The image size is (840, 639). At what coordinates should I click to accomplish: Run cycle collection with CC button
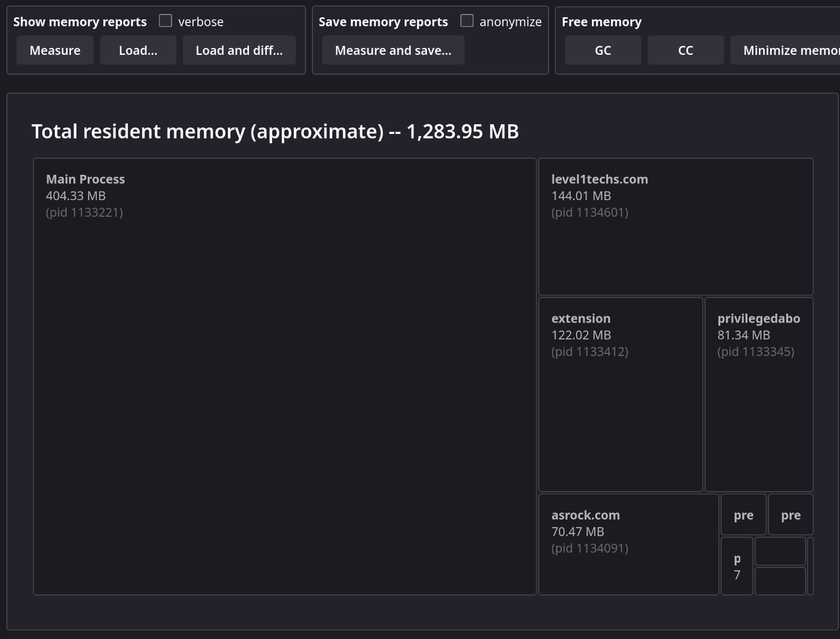point(685,50)
